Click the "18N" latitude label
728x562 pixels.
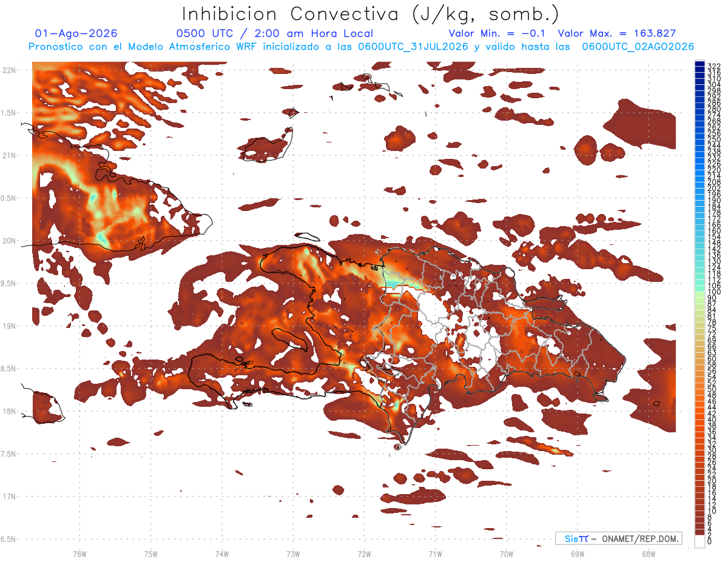click(x=9, y=411)
